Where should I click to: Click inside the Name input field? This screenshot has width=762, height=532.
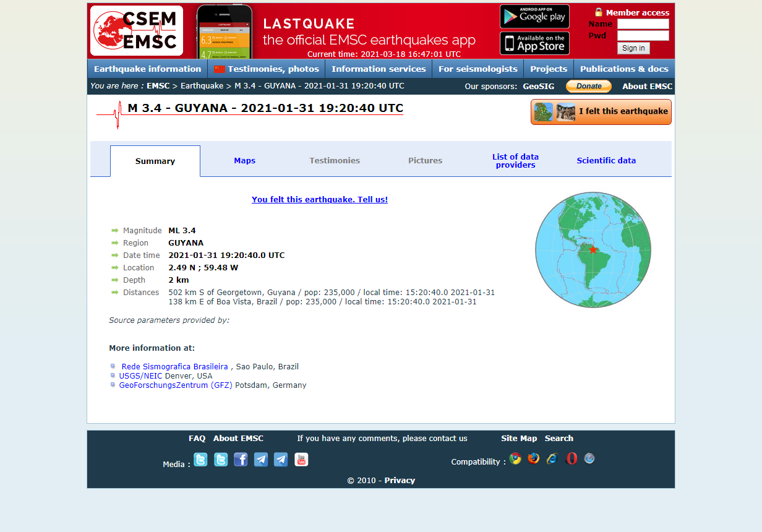click(643, 24)
